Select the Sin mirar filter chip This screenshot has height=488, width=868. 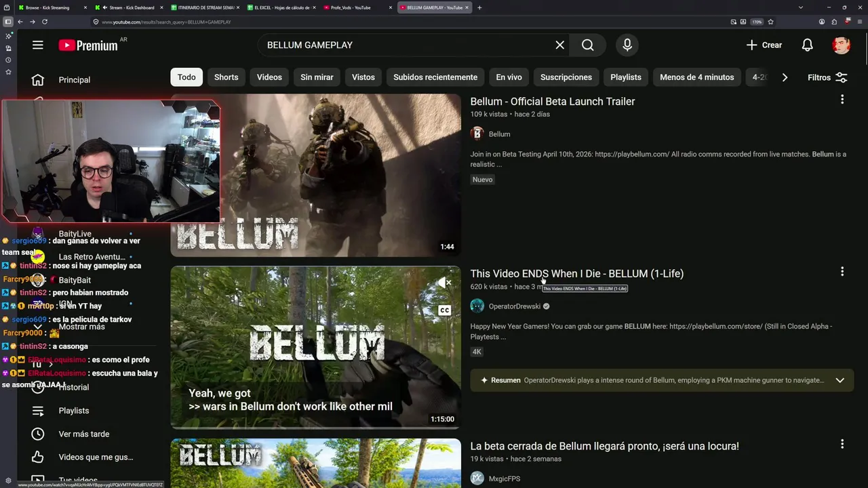[x=317, y=77]
